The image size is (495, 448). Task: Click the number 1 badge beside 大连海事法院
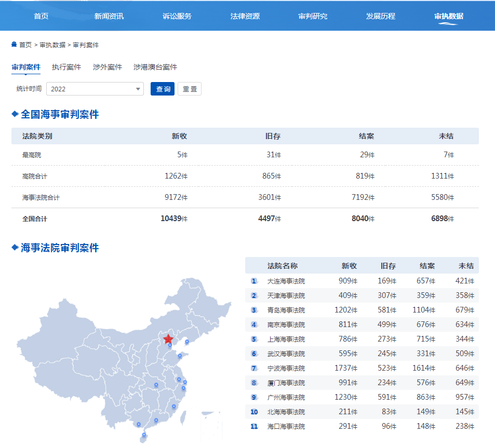(254, 281)
